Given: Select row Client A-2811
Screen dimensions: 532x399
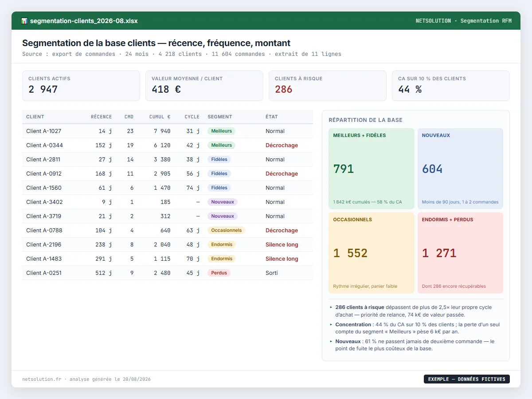Looking at the screenshot, I should coord(168,160).
